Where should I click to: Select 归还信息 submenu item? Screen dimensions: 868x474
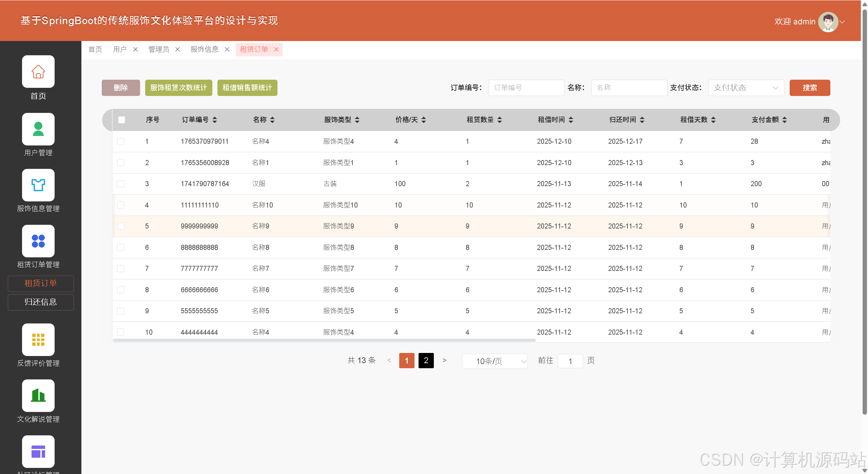41,302
